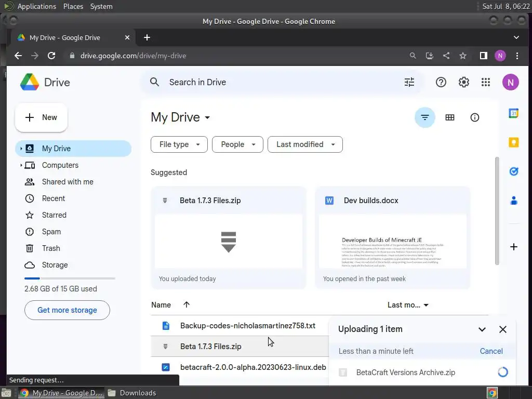The height and width of the screenshot is (399, 532).
Task: Open Chrome three-dot menu
Action: (x=517, y=56)
